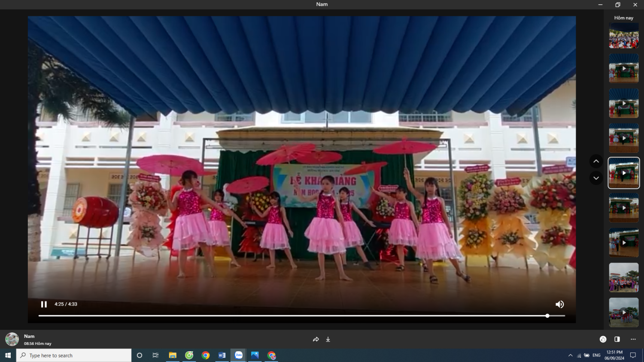Viewport: 644px width, 362px height.
Task: Open the last thumbnail at sidebar bottom
Action: pyautogui.click(x=623, y=312)
